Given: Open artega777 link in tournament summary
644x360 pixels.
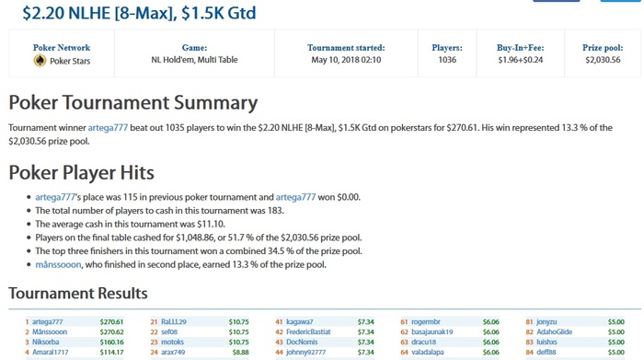Looking at the screenshot, I should [108, 128].
